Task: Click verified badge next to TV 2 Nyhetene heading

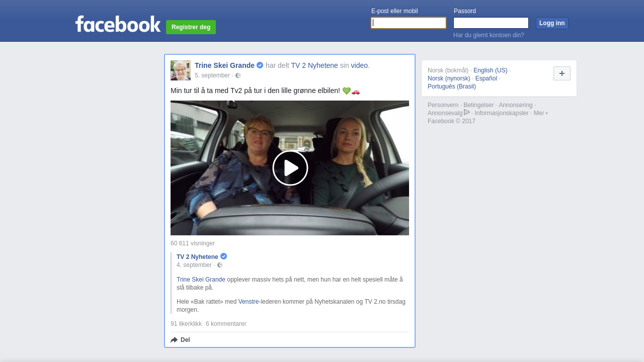Action: pyautogui.click(x=223, y=256)
